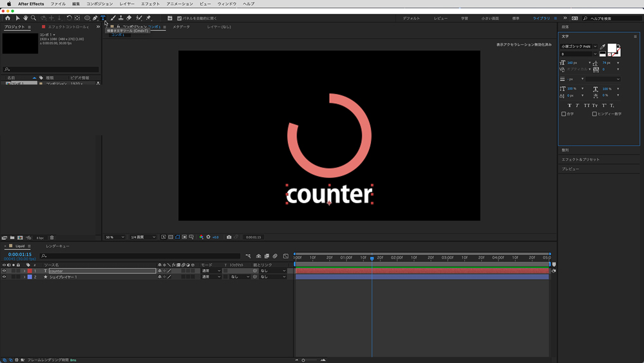Expand the エフェクト&プリセット panel
This screenshot has height=363, width=644.
click(580, 159)
